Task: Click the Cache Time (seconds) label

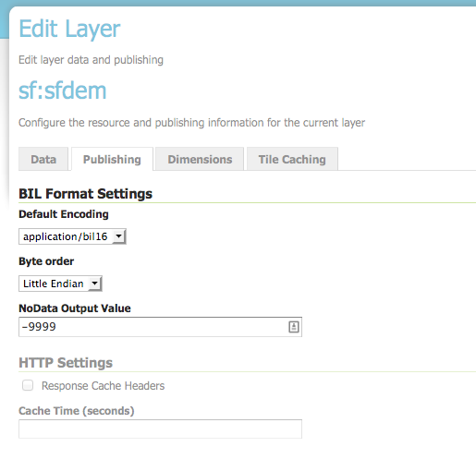Action: (77, 411)
